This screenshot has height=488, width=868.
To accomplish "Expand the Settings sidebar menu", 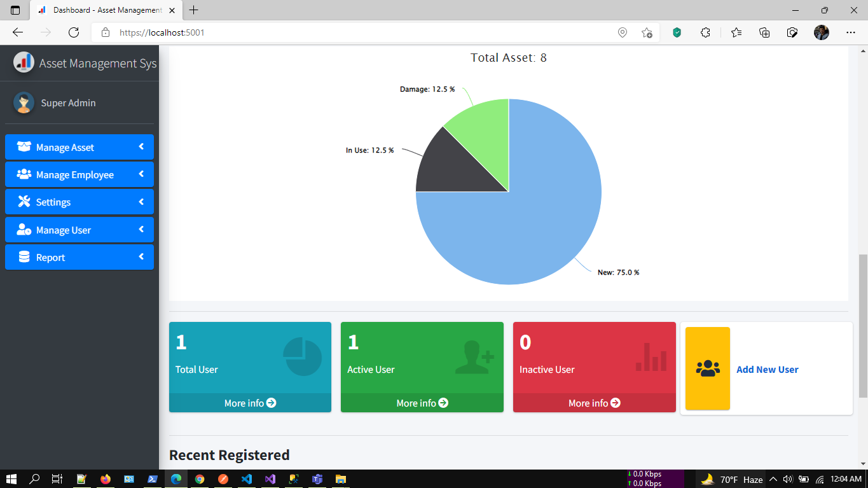I will click(x=79, y=202).
